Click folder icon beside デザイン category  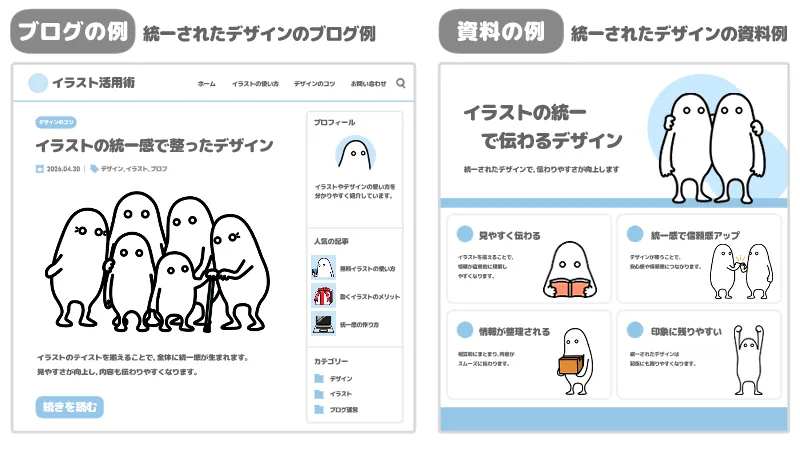(319, 379)
